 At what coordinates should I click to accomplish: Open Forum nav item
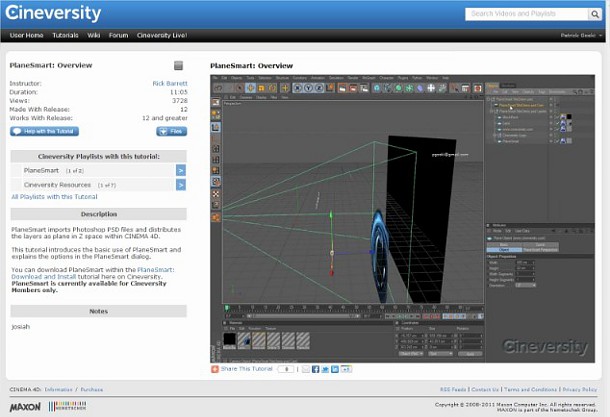[x=118, y=35]
